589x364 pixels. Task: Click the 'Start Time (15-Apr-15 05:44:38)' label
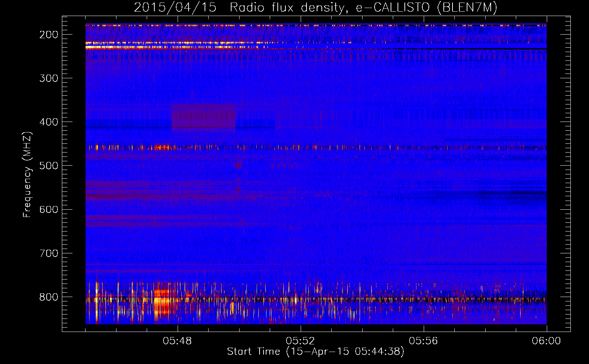click(316, 352)
